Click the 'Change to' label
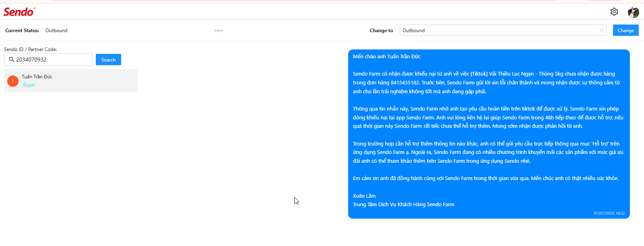The width and height of the screenshot is (644, 246). [x=381, y=31]
